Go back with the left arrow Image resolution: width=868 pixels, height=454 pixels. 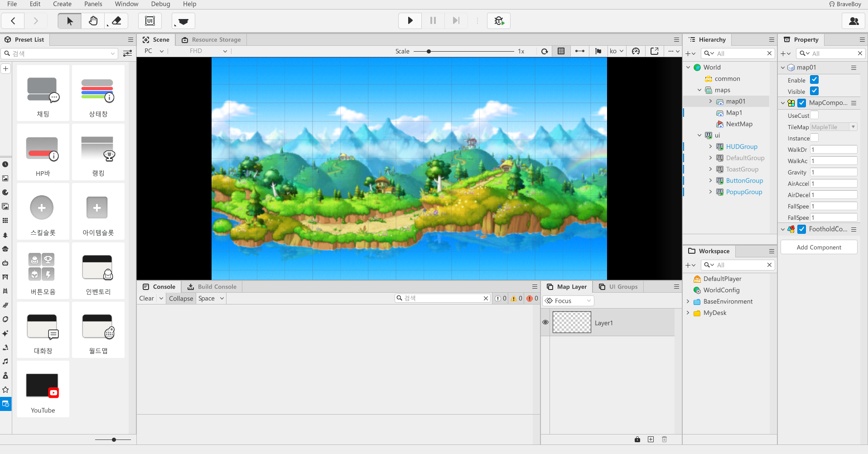coord(13,21)
